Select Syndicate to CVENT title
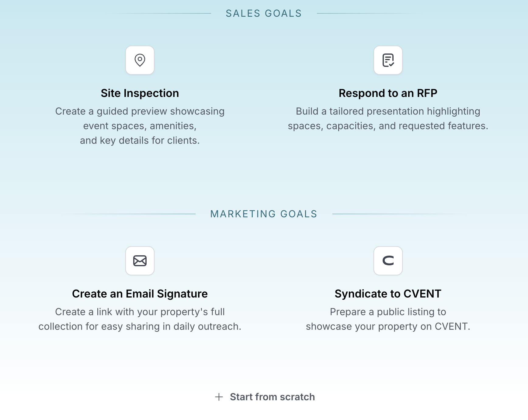Image resolution: width=528 pixels, height=420 pixels. tap(388, 294)
